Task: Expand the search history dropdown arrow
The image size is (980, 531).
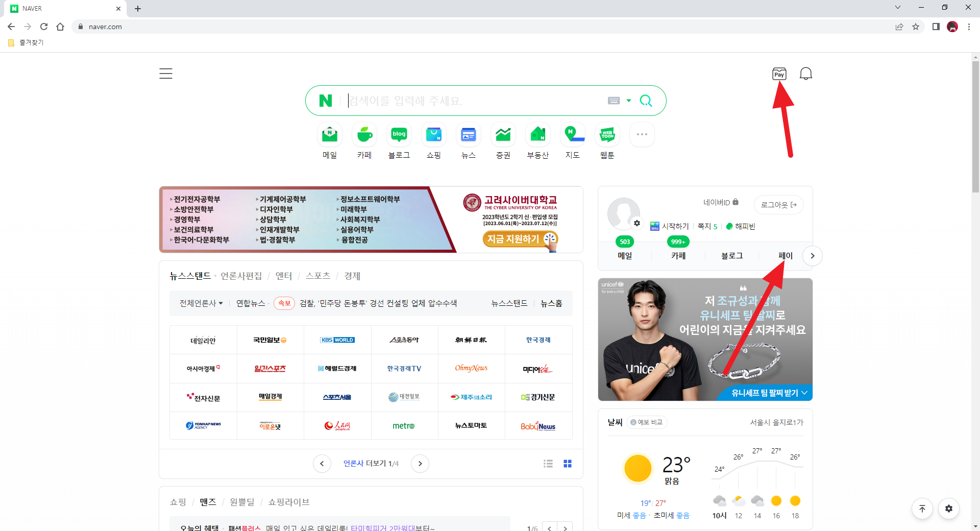Action: point(629,101)
